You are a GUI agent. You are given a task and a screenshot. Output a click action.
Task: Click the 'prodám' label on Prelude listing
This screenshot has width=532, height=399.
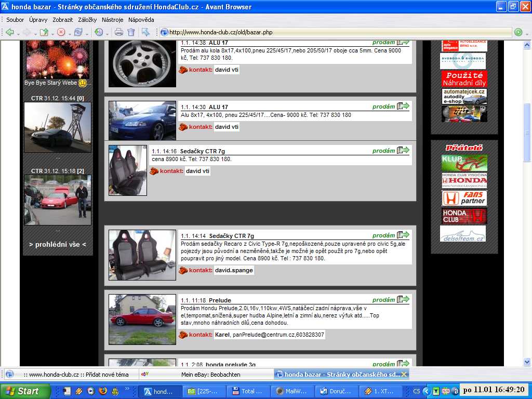tap(383, 300)
